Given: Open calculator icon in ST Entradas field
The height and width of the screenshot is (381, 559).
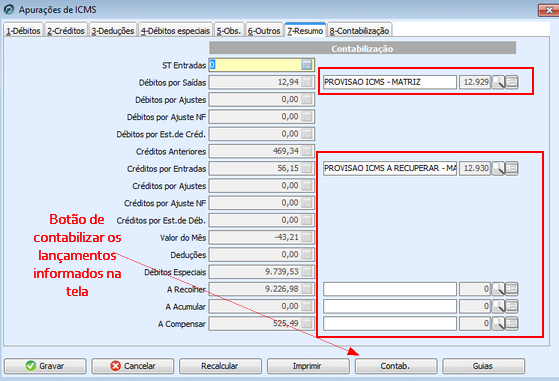Looking at the screenshot, I should pyautogui.click(x=307, y=65).
